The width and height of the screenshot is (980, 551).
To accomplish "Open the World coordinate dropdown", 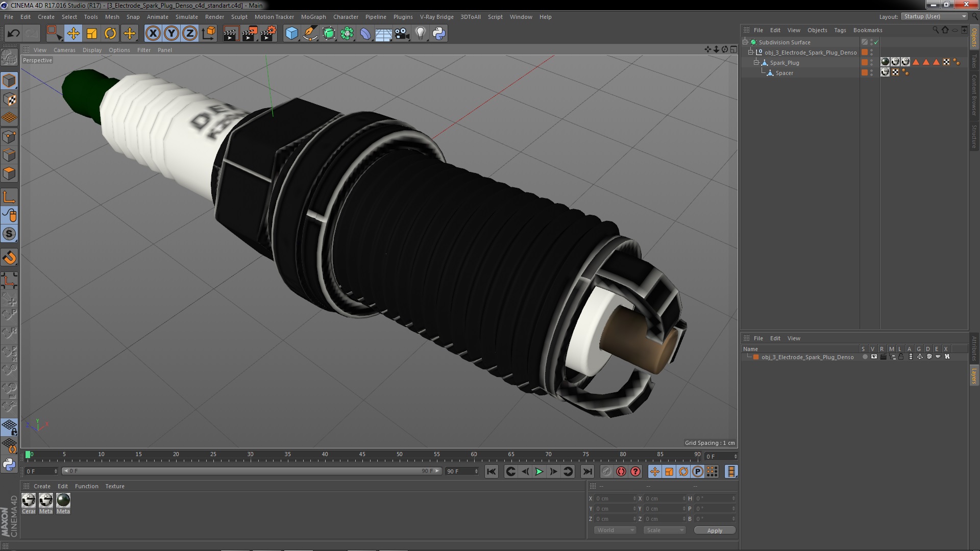I will [615, 530].
